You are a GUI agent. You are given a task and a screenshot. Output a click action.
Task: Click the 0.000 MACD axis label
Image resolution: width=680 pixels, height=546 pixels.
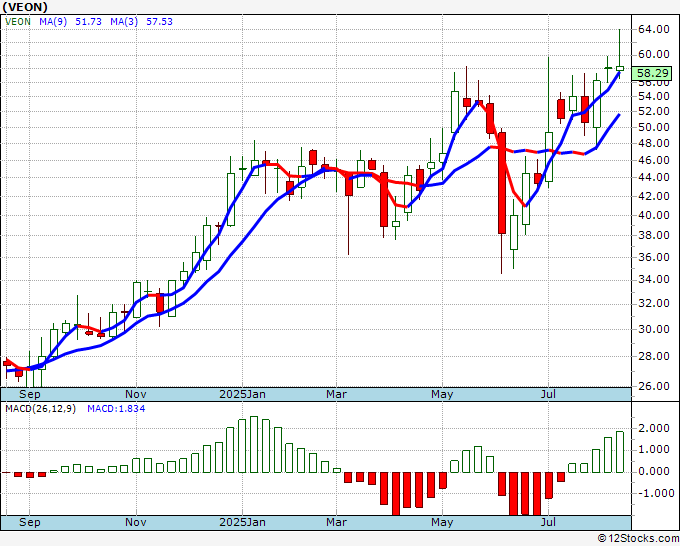tap(654, 471)
